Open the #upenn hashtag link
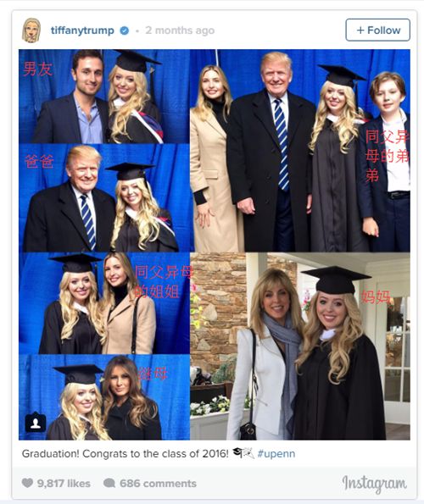Viewport: 424px width, 504px height. (x=276, y=453)
